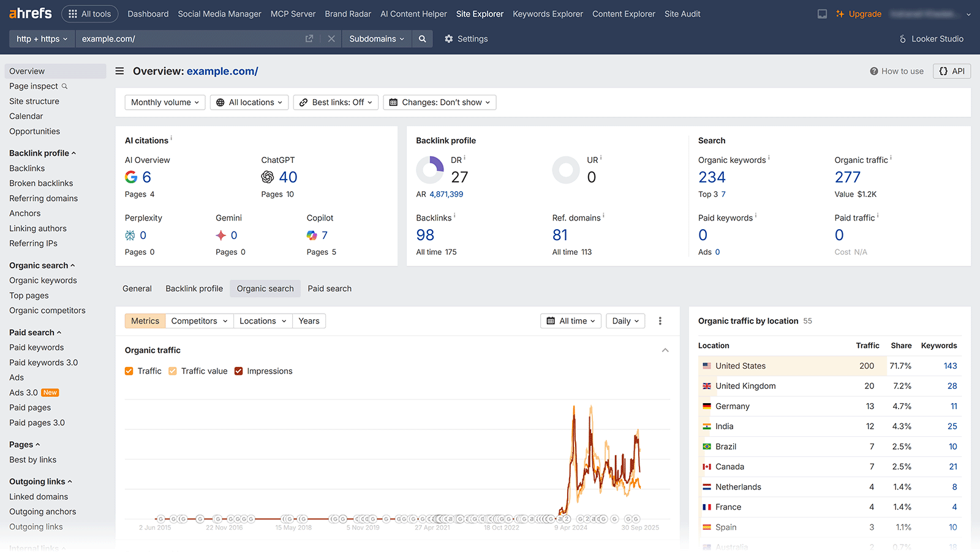Click the ahrefs logo
This screenshot has height=555, width=980.
point(29,13)
